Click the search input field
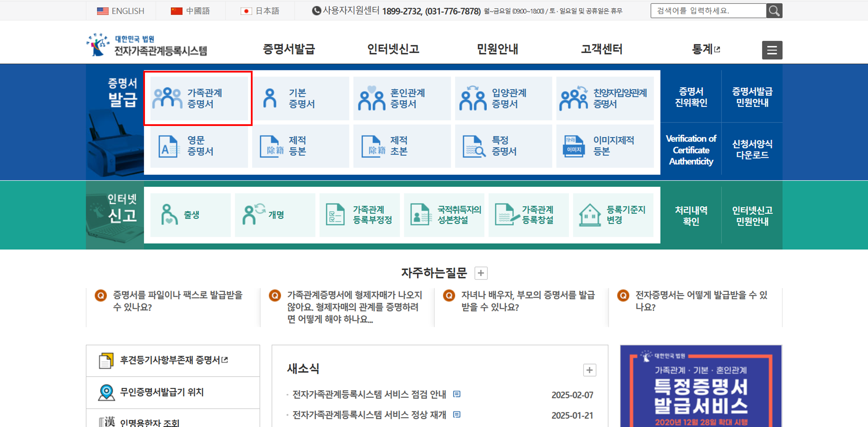Screen dimensions: 868x427 coord(707,10)
